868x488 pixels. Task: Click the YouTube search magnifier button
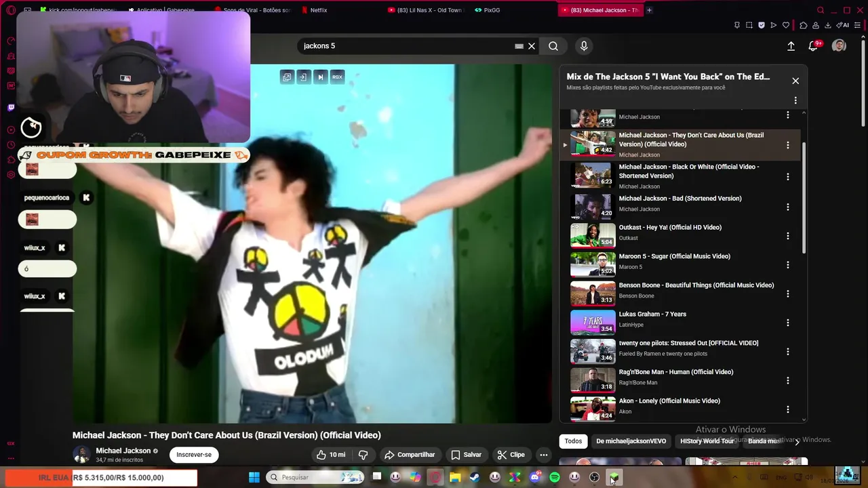point(553,46)
